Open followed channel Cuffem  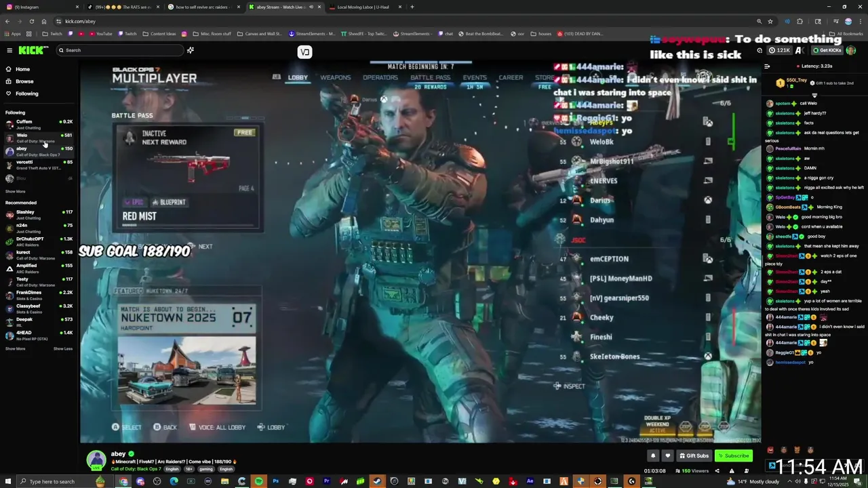point(39,124)
